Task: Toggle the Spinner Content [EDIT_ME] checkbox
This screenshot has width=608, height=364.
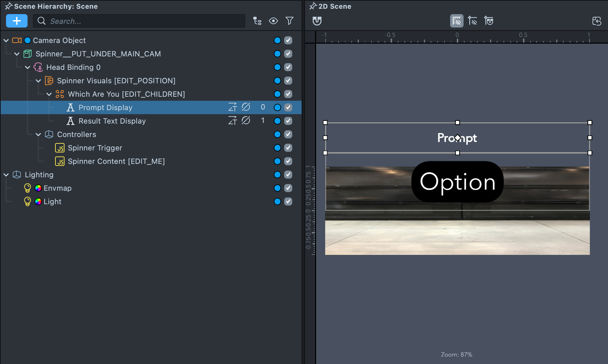Action: pos(288,161)
